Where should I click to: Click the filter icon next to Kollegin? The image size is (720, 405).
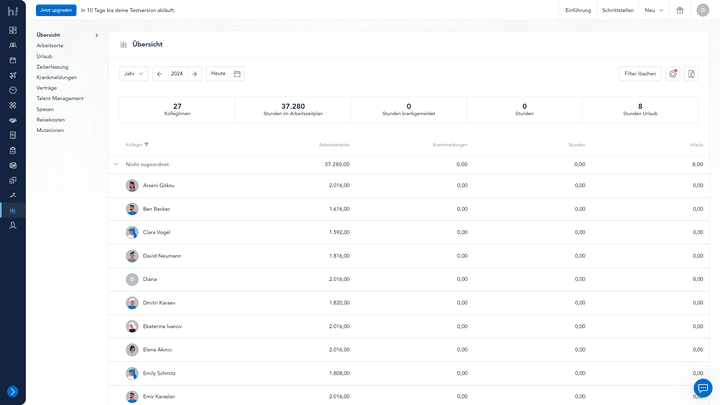pyautogui.click(x=146, y=145)
